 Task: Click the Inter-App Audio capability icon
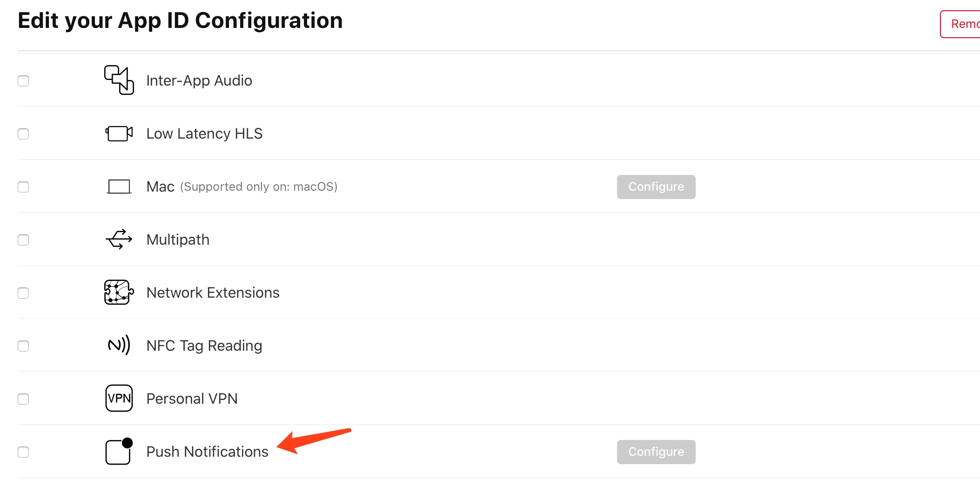pos(119,80)
